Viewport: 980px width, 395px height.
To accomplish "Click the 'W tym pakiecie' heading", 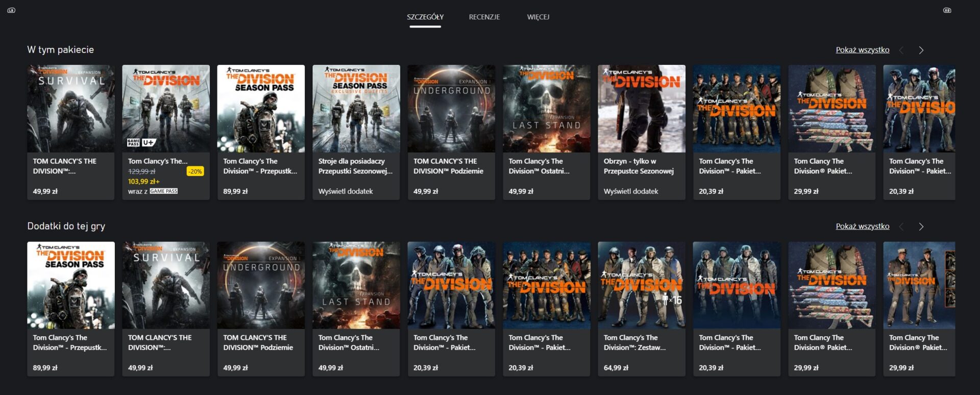I will (x=61, y=50).
